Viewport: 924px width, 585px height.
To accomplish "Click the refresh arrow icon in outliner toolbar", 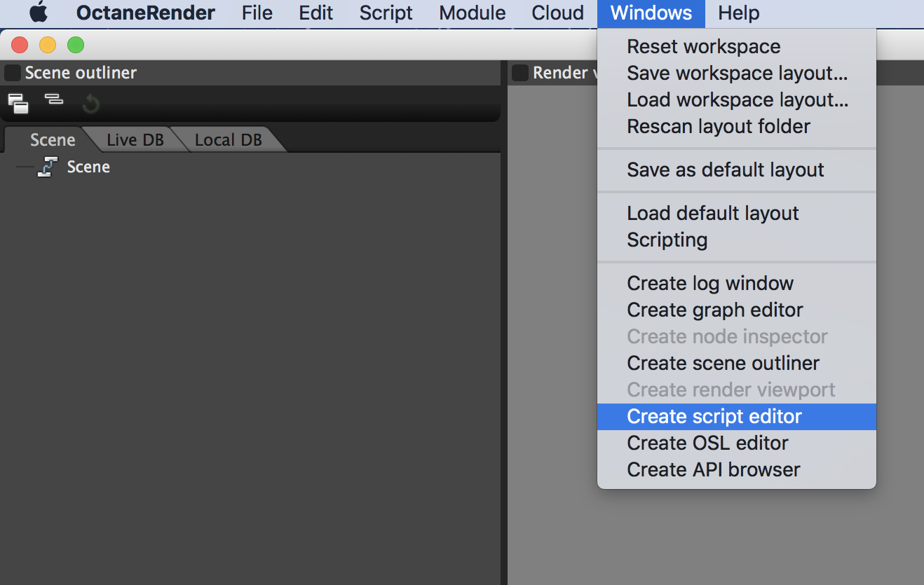I will coord(90,104).
